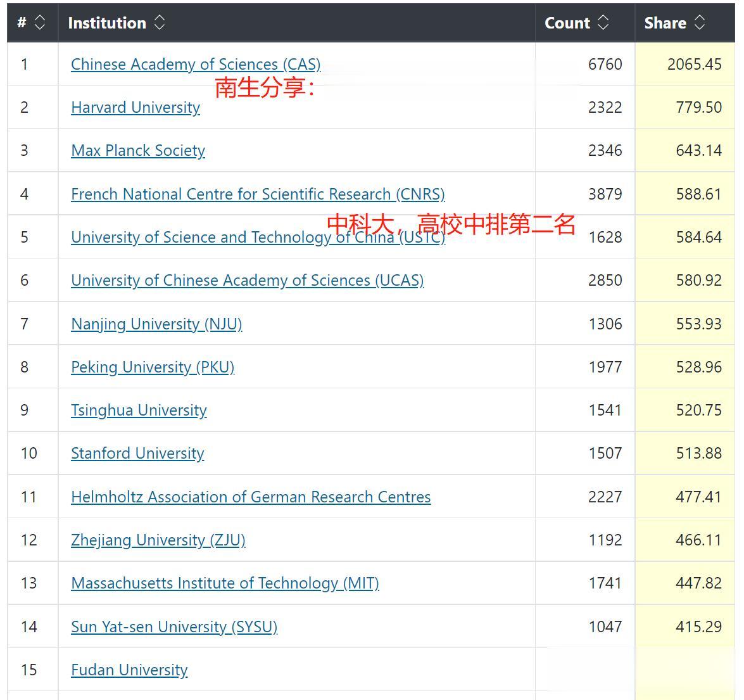Open University of Chinese Academy of Sciences link
This screenshot has height=700, width=744.
click(247, 281)
